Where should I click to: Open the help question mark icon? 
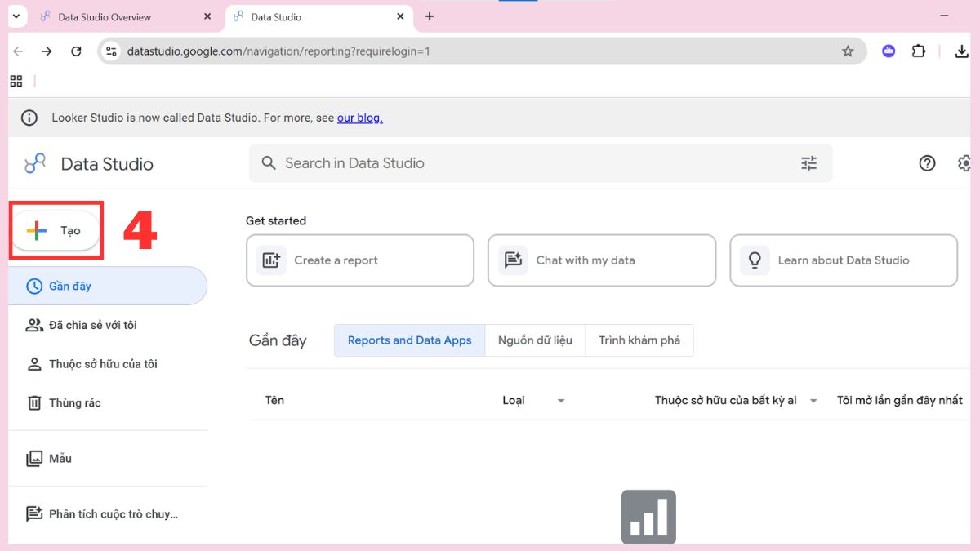point(927,163)
